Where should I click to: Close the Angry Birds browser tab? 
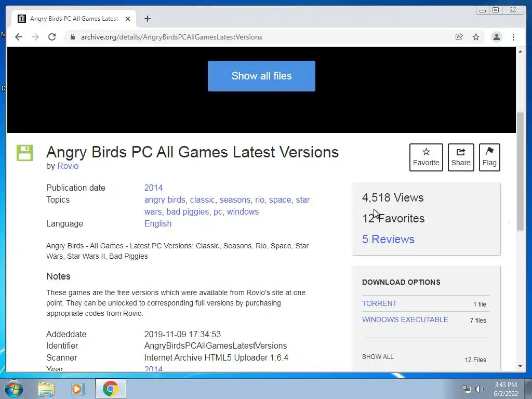128,19
